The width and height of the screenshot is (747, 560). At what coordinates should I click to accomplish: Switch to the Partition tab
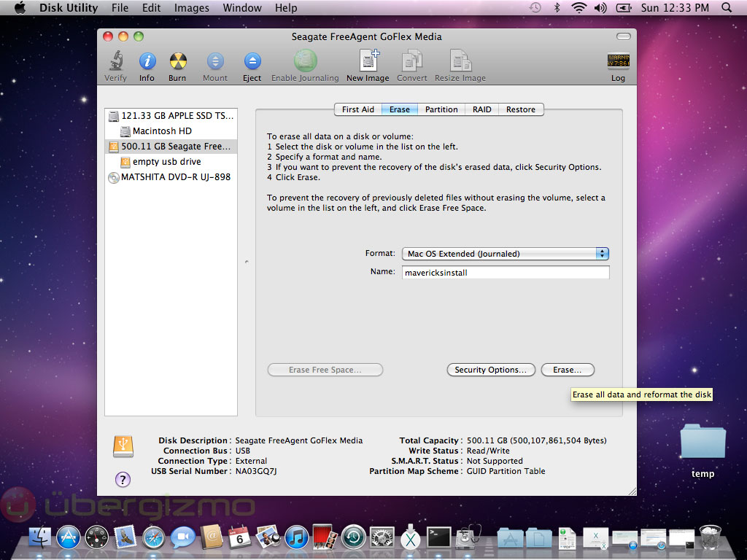coord(441,109)
